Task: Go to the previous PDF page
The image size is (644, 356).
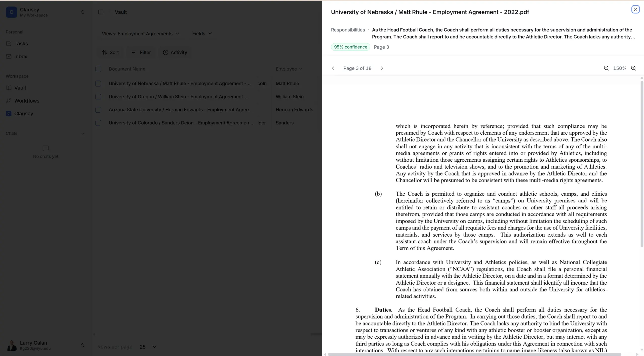Action: coord(333,68)
